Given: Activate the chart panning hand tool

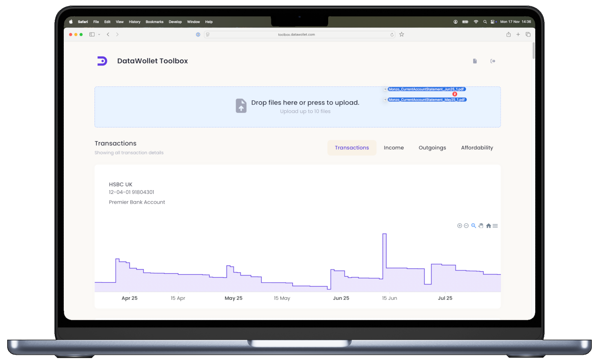Looking at the screenshot, I should coord(481,226).
